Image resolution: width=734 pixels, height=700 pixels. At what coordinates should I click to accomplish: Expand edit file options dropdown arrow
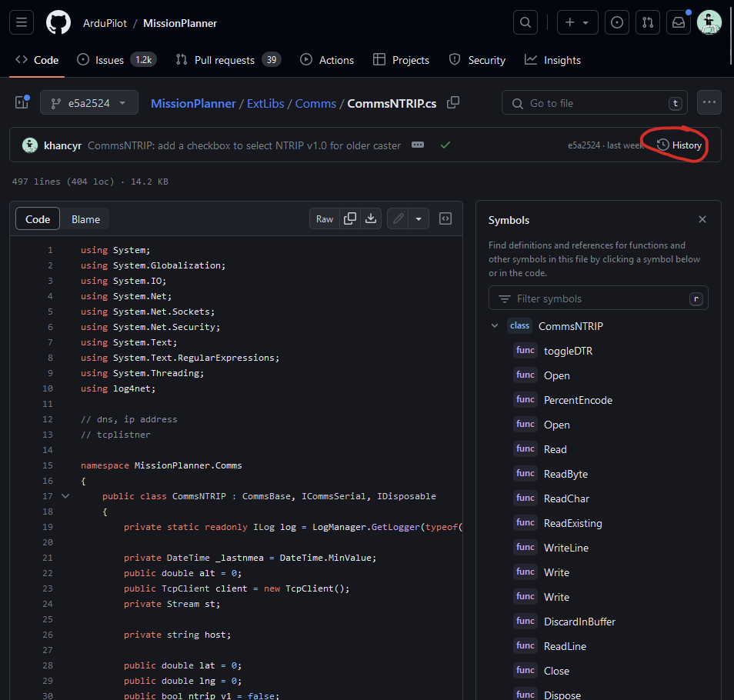click(x=419, y=218)
